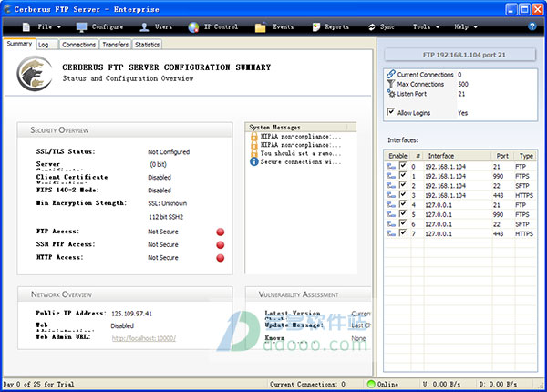The image size is (547, 392).
Task: Click the IP Control globe icon
Action: 193,27
